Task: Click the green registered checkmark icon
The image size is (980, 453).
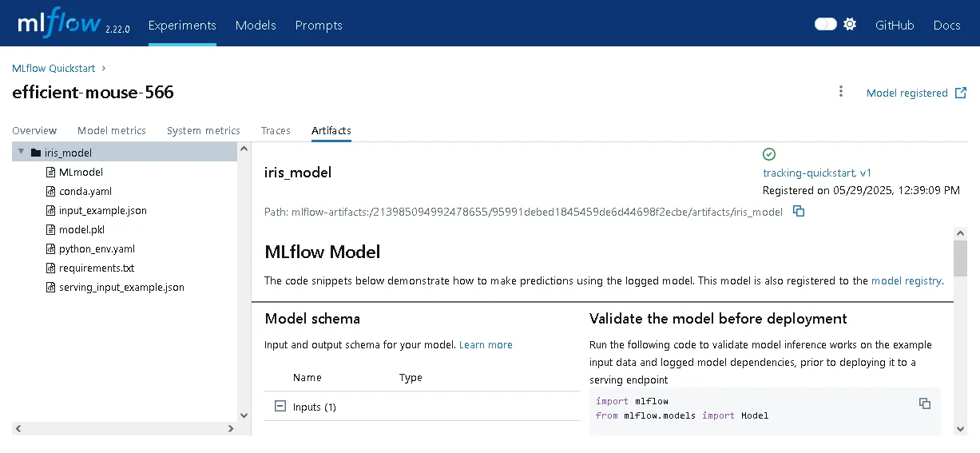Action: (x=769, y=154)
